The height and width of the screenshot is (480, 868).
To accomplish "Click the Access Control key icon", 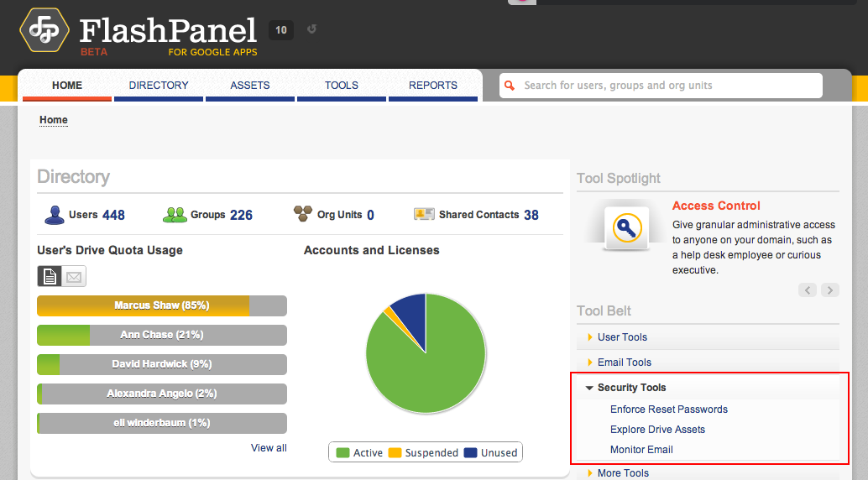I will click(x=626, y=227).
